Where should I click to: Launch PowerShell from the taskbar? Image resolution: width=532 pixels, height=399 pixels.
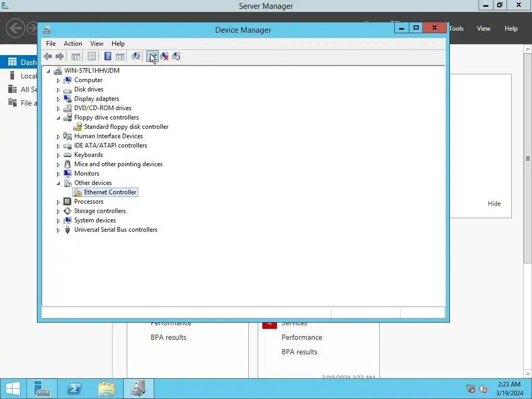[x=74, y=389]
